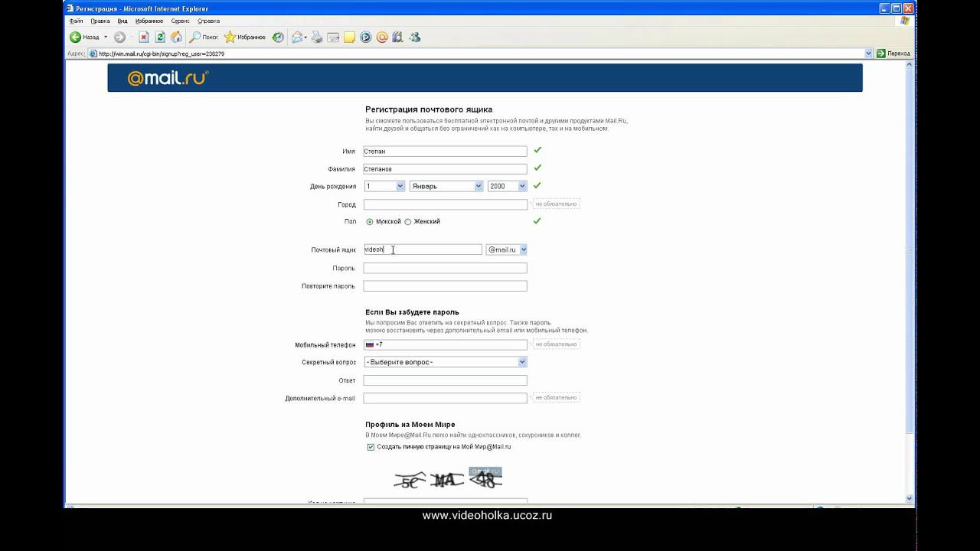
Task: Expand the Секретный вопрос dropdown
Action: click(x=446, y=362)
